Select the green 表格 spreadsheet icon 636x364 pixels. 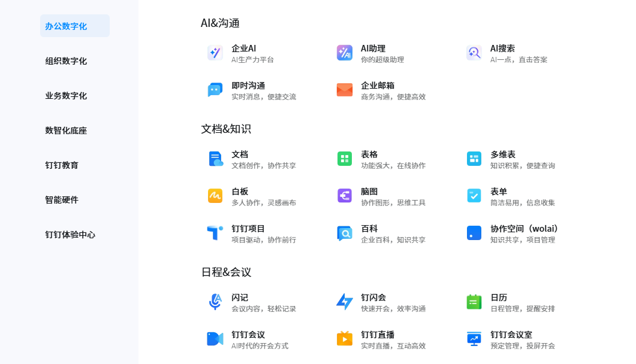pos(344,159)
